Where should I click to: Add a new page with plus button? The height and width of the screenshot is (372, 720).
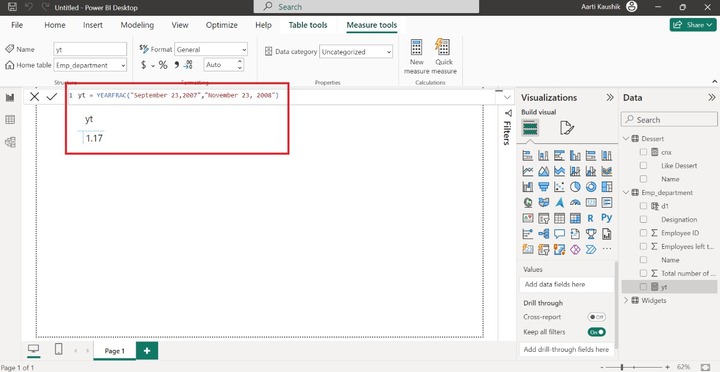click(147, 351)
